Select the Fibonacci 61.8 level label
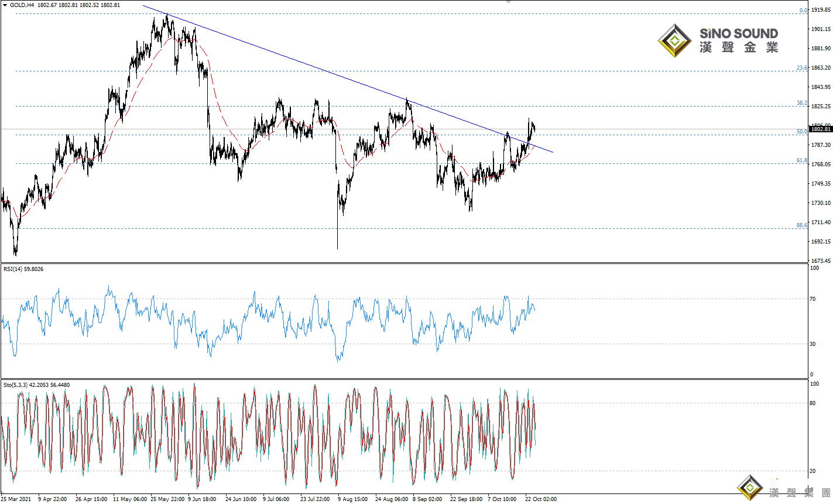The width and height of the screenshot is (833, 504). click(x=802, y=160)
